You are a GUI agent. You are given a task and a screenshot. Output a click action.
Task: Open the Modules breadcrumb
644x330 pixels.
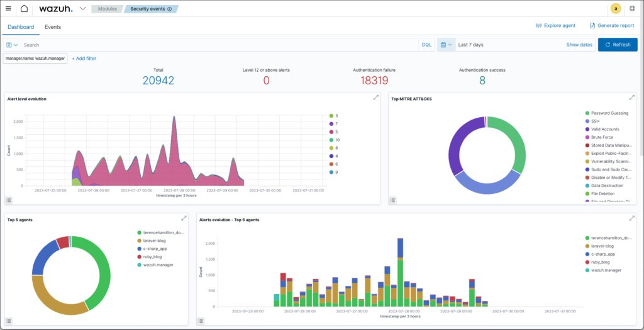click(107, 9)
